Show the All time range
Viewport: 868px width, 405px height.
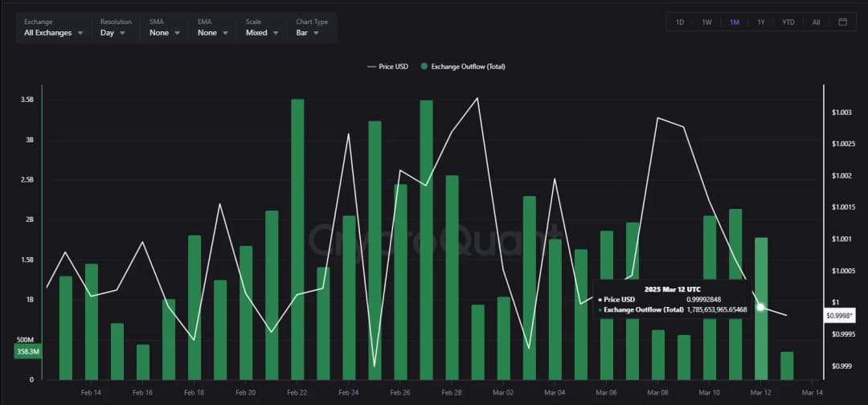pyautogui.click(x=816, y=22)
